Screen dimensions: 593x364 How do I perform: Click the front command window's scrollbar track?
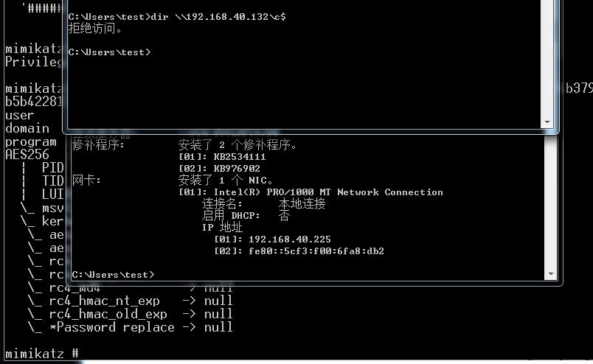pyautogui.click(x=547, y=59)
